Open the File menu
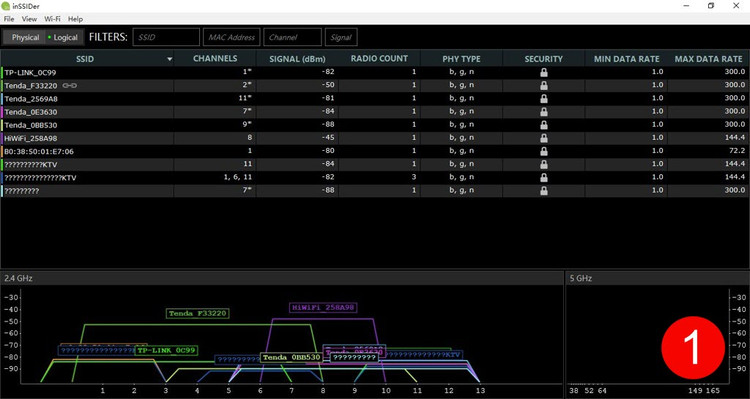This screenshot has height=399, width=750. point(9,19)
